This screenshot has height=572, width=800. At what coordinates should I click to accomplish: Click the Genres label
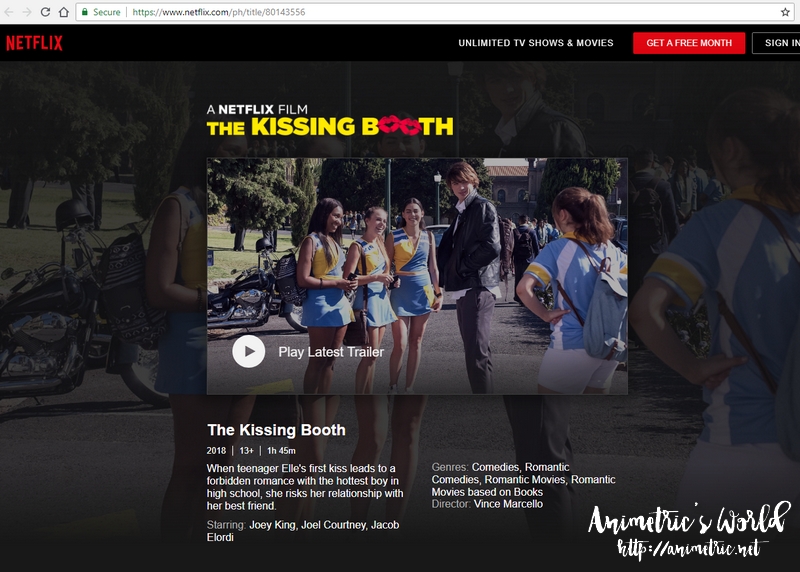click(450, 467)
